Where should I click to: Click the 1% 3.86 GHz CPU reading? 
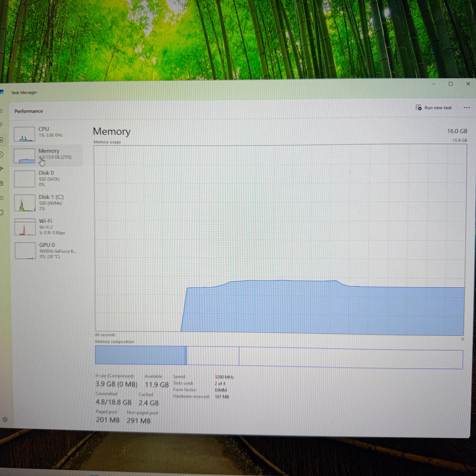coord(51,135)
